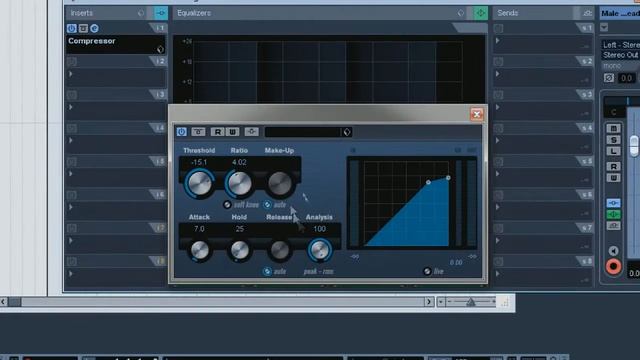Expand insert slot i 2 arrow
The image size is (640, 360).
coord(71,74)
